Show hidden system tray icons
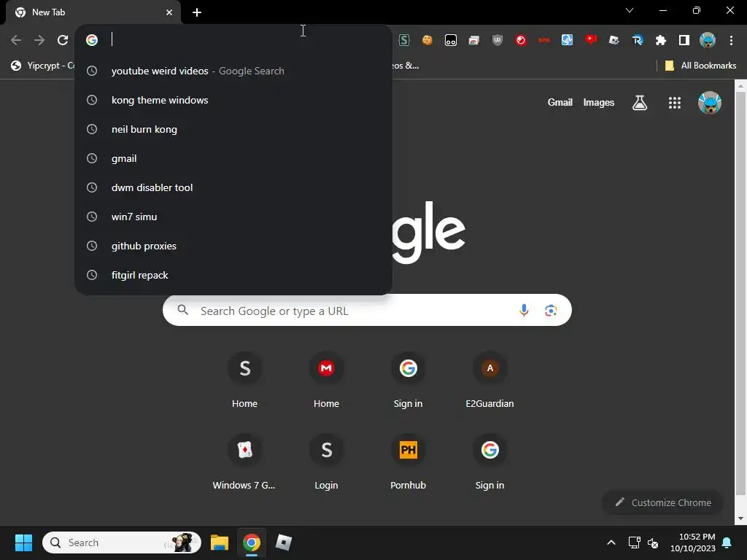This screenshot has height=560, width=747. coord(611,542)
